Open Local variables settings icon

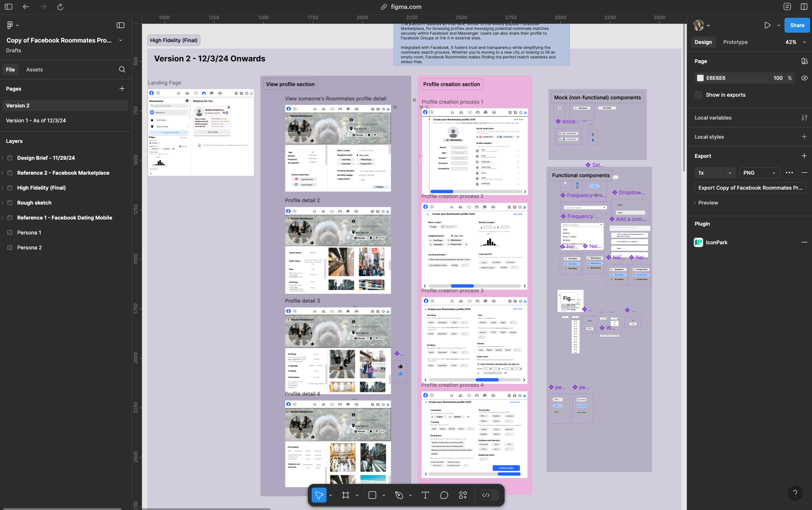pyautogui.click(x=804, y=118)
